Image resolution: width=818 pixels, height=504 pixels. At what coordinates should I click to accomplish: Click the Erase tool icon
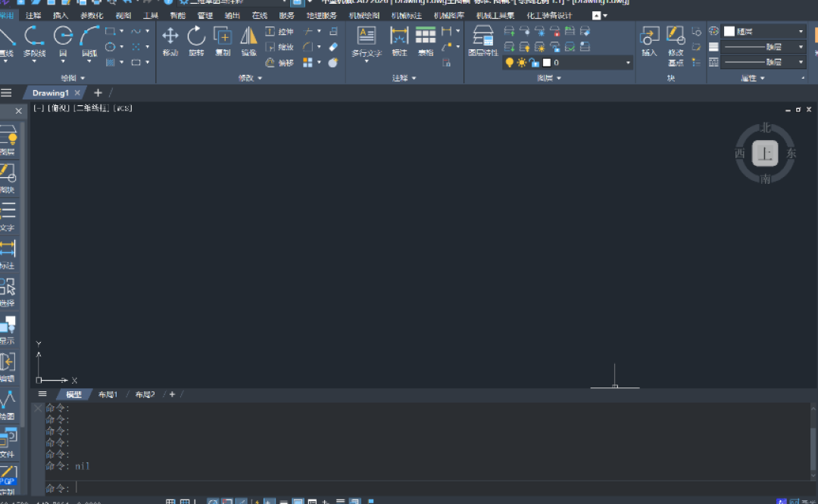click(x=333, y=47)
